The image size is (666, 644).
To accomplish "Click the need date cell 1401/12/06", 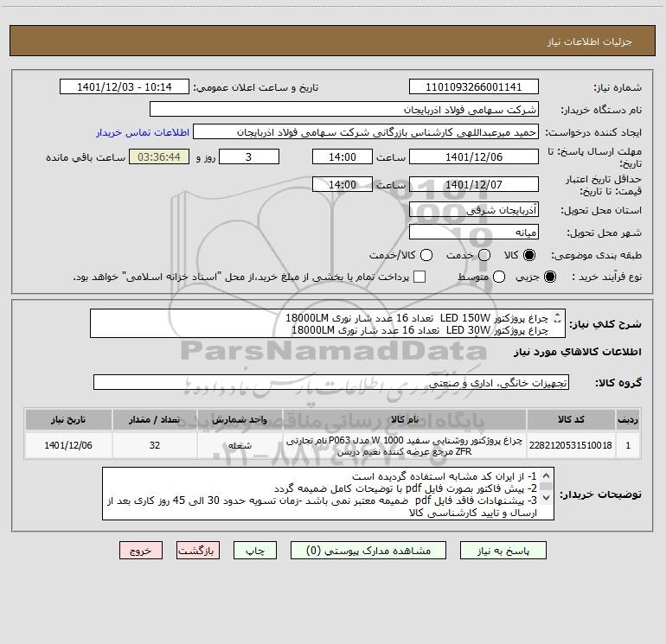I will point(68,445).
